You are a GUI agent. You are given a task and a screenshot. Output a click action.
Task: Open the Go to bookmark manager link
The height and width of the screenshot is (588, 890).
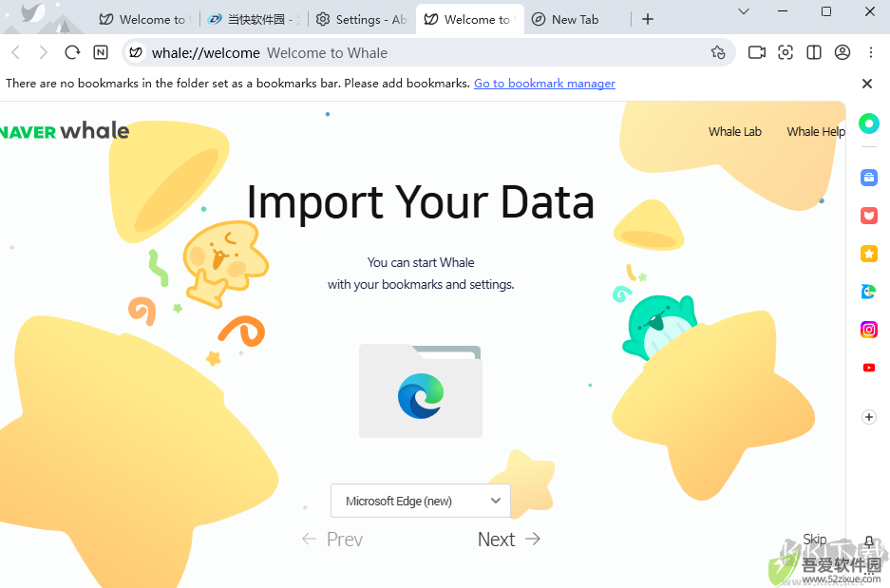(544, 84)
